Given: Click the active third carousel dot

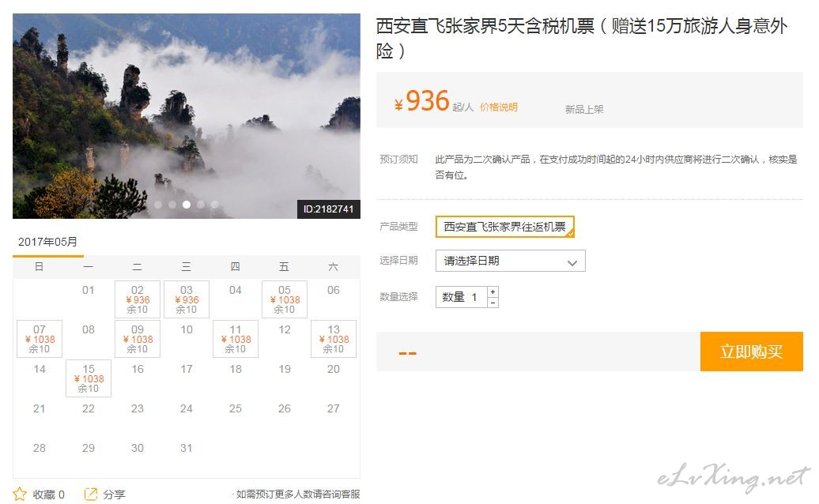Looking at the screenshot, I should (187, 205).
